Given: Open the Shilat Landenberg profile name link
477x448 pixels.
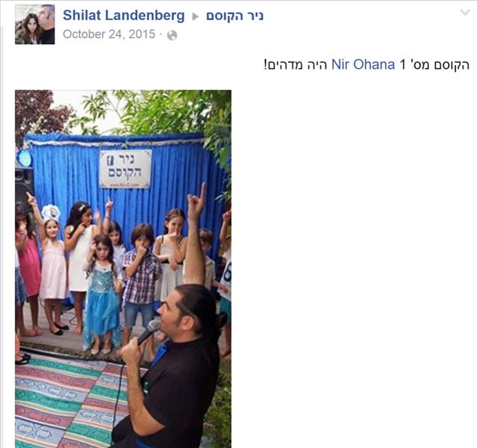Looking at the screenshot, I should click(123, 15).
